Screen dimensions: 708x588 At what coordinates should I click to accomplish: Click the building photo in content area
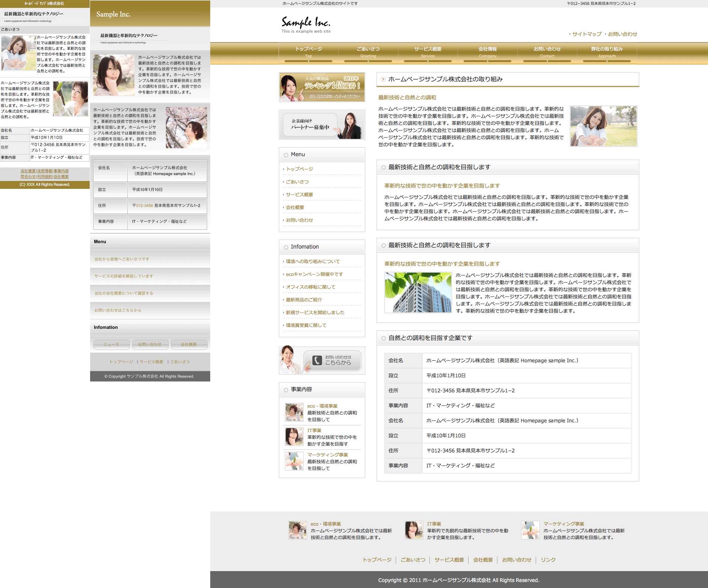tap(418, 292)
